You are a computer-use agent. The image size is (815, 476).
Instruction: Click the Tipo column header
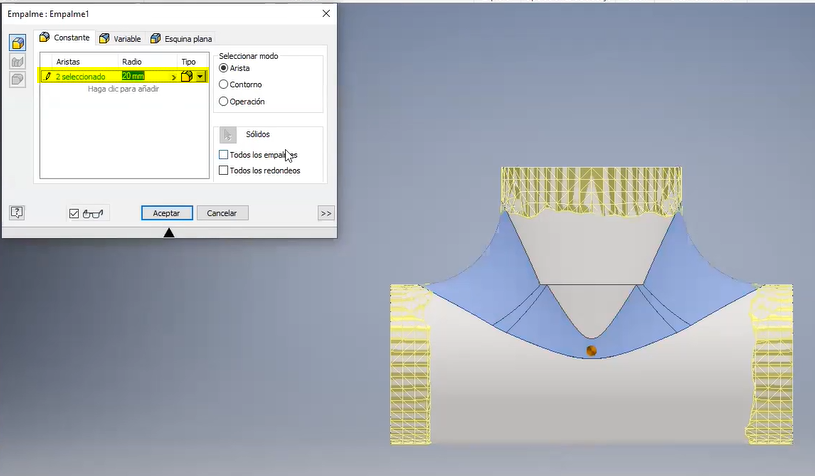point(189,61)
